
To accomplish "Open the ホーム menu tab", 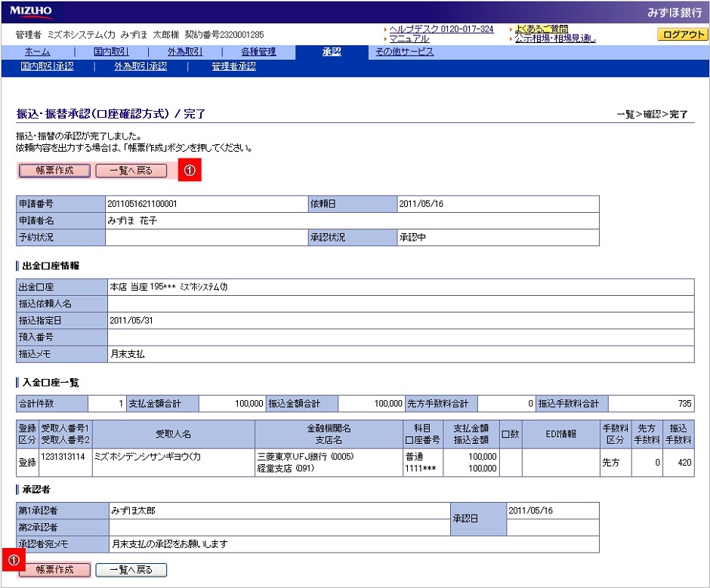I will click(x=38, y=51).
